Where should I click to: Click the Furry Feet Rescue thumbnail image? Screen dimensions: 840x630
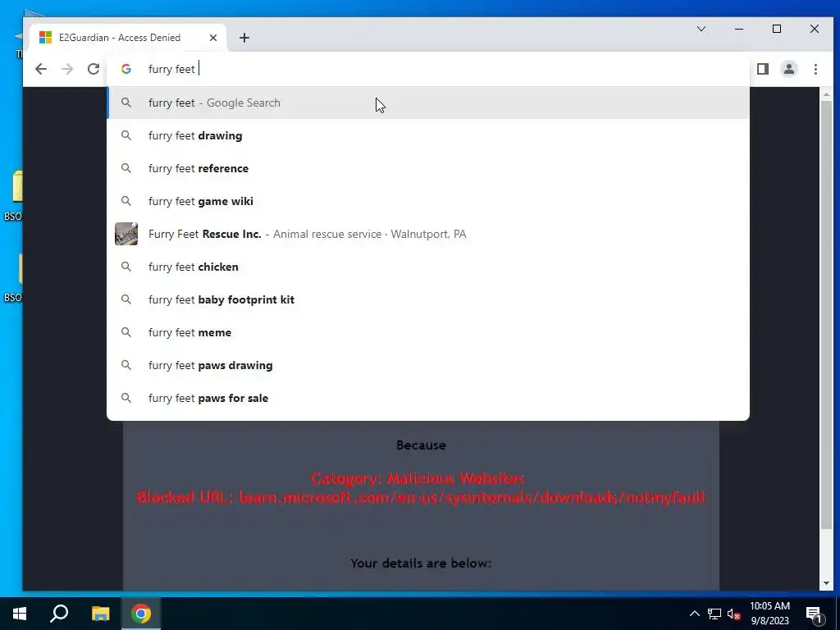click(x=126, y=234)
